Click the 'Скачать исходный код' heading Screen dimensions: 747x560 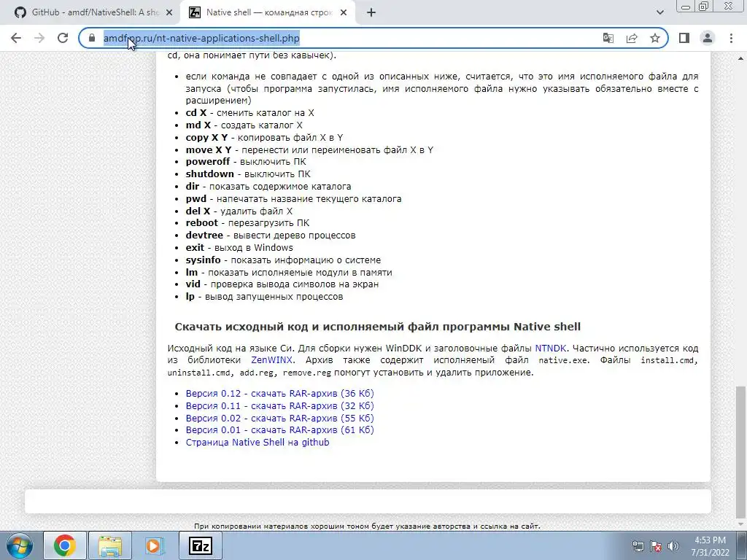click(x=377, y=327)
